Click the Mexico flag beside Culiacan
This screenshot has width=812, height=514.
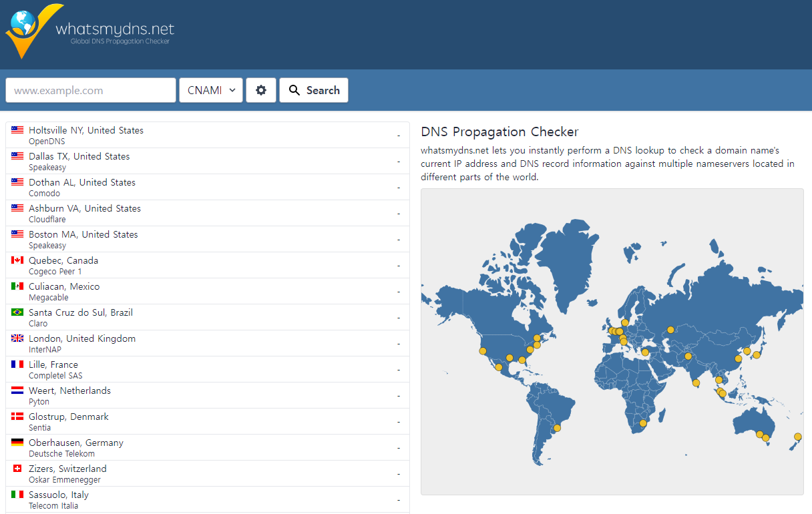pyautogui.click(x=17, y=286)
